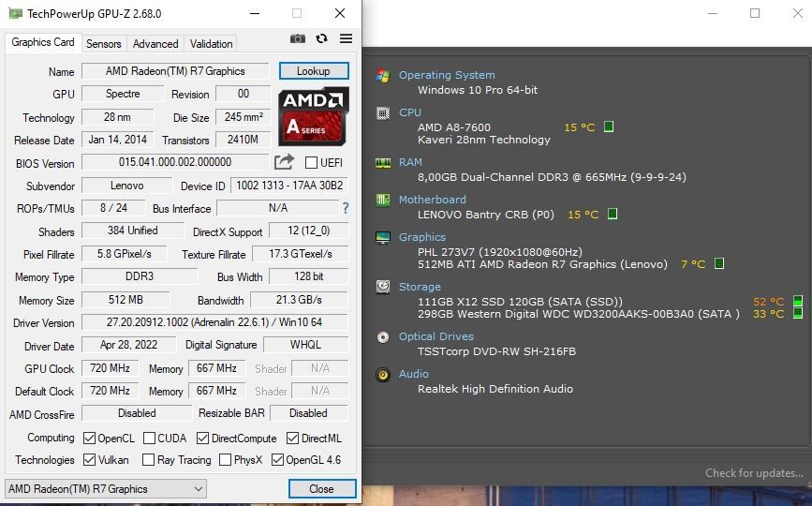Click the BIOS share/export arrow icon
The width and height of the screenshot is (812, 506).
pos(284,162)
